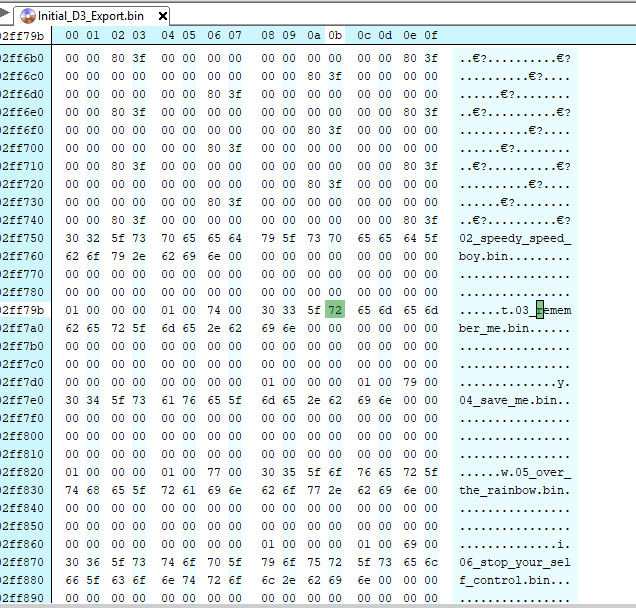
Task: Select offset row 2ff6b0
Action: coord(23,58)
